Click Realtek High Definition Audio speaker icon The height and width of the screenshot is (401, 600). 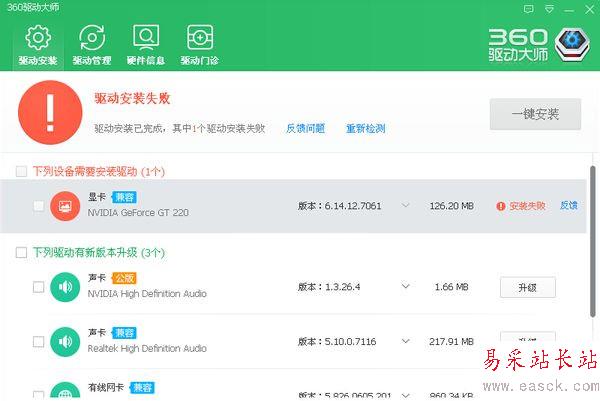click(65, 342)
